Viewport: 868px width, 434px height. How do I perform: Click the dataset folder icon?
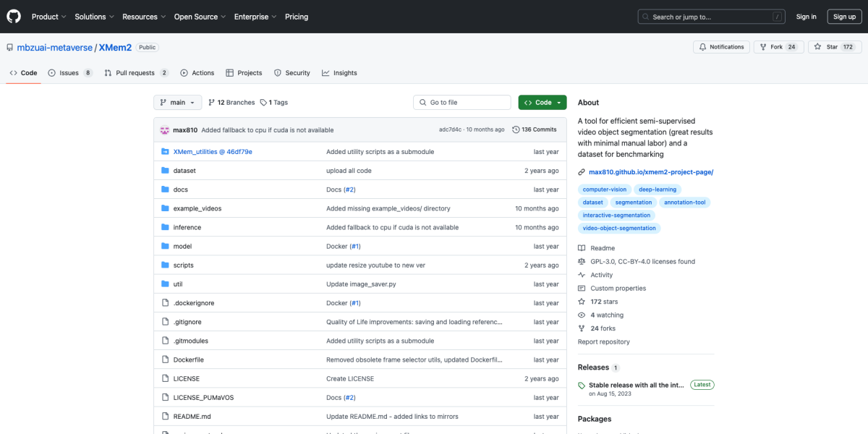(x=165, y=171)
